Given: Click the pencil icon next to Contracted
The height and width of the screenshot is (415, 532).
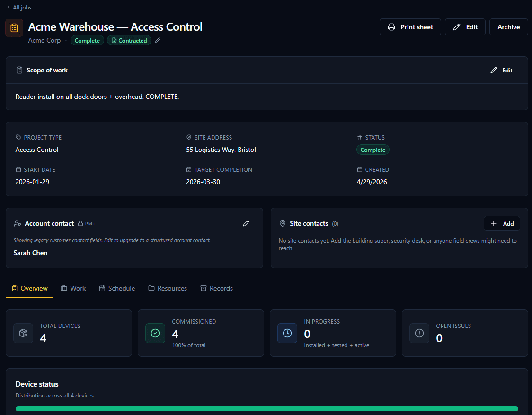Looking at the screenshot, I should [158, 40].
